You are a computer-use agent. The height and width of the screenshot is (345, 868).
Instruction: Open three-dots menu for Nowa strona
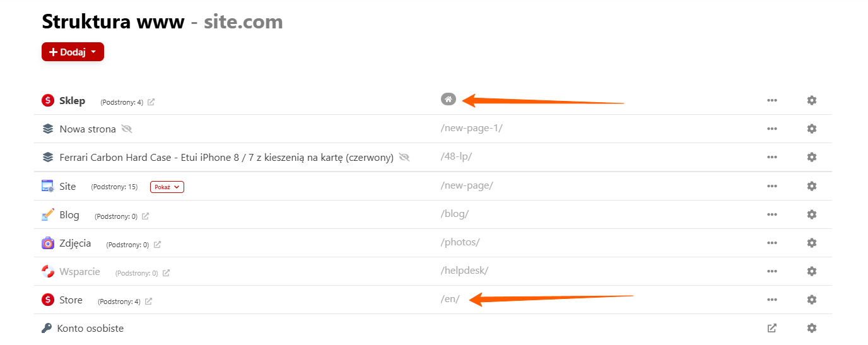click(x=771, y=129)
